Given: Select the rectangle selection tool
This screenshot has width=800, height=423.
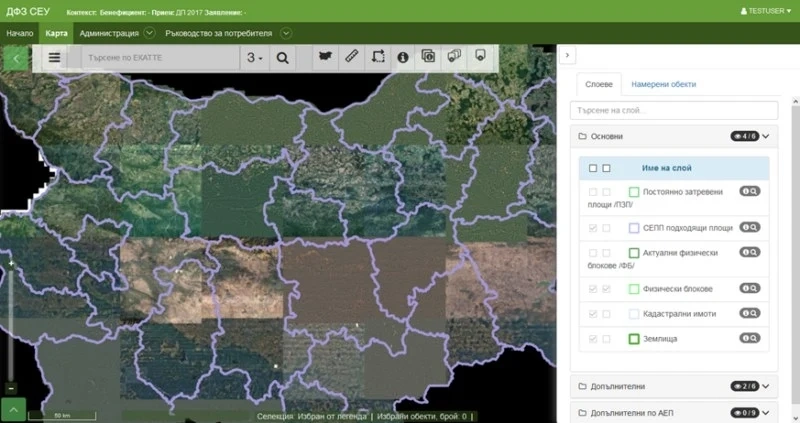Looking at the screenshot, I should (378, 56).
